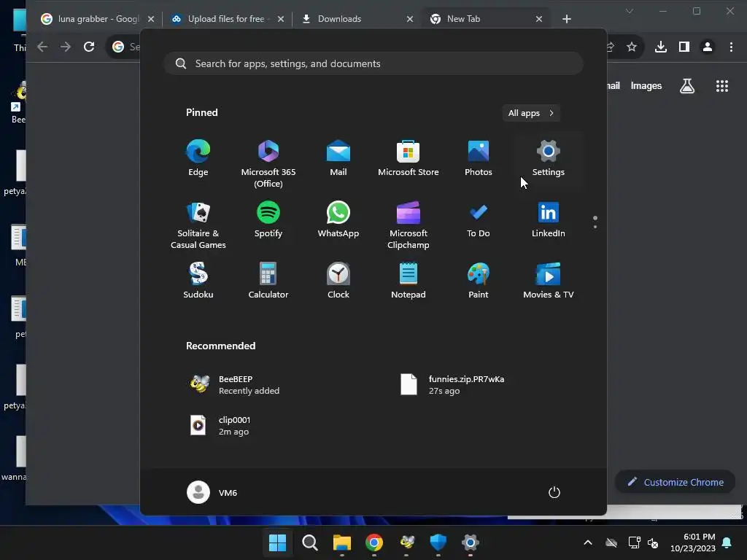Viewport: 747px width, 560px height.
Task: Open Chrome tab search chevron
Action: point(630,11)
